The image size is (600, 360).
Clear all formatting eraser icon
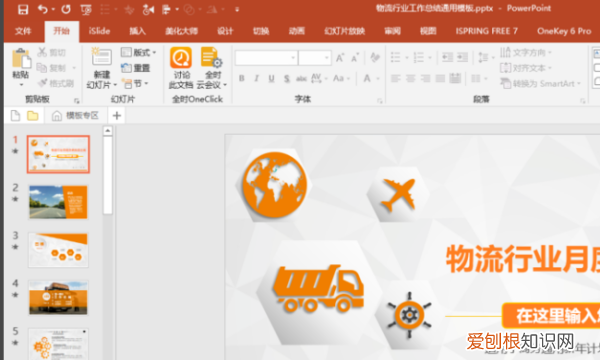(375, 58)
